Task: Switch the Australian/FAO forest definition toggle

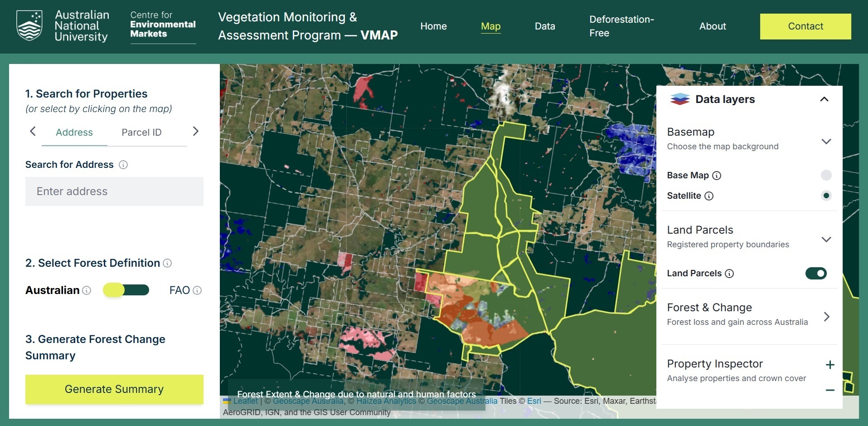Action: 126,290
